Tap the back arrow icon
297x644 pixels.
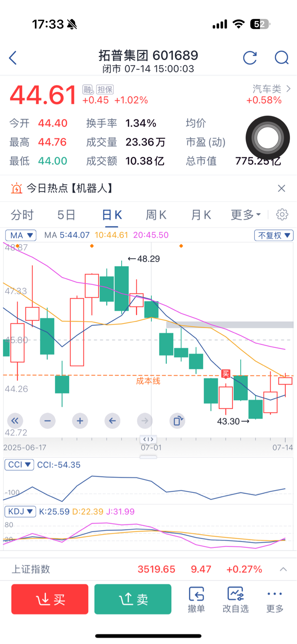pos(13,58)
